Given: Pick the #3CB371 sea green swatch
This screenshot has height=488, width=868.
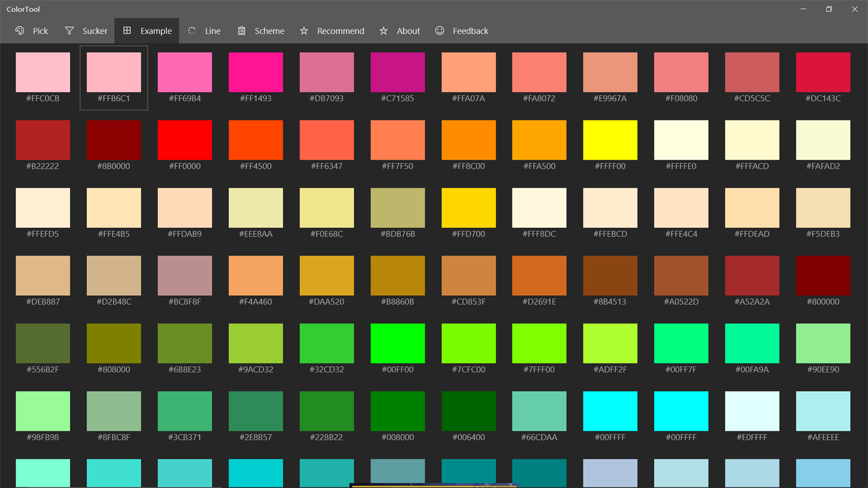Looking at the screenshot, I should (x=185, y=411).
